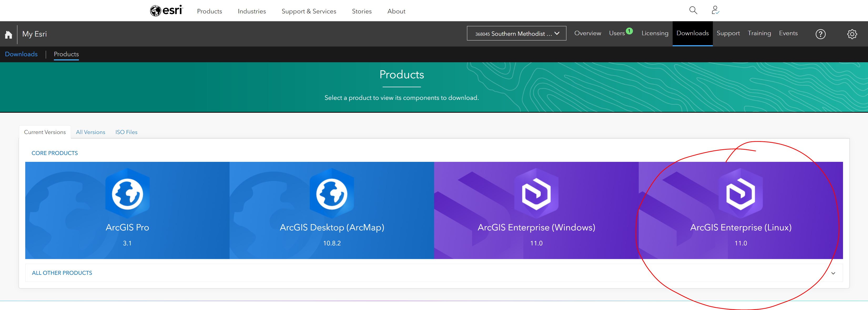Open the Licensing tab
Viewport: 868px width, 310px height.
click(x=654, y=33)
